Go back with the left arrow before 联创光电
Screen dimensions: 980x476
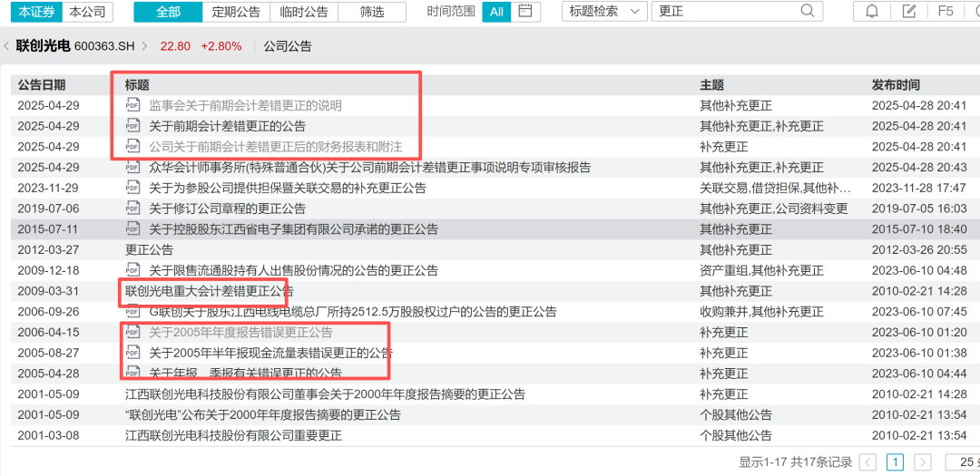click(6, 46)
